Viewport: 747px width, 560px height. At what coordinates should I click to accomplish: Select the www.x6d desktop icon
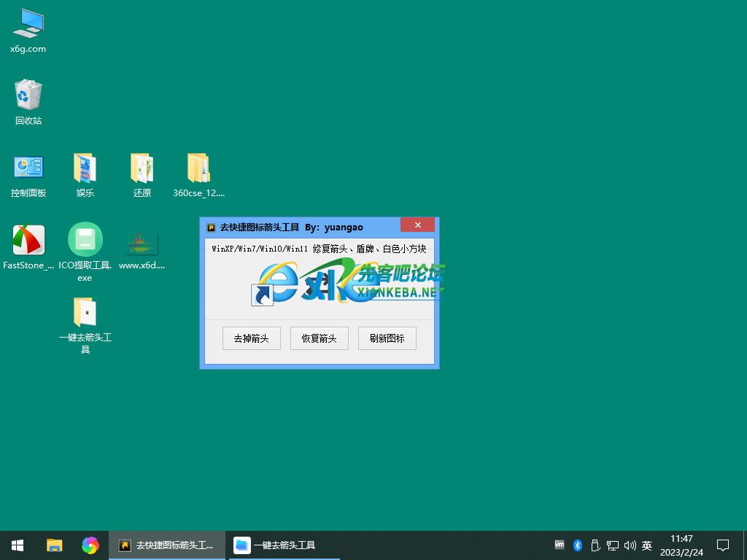tap(142, 244)
